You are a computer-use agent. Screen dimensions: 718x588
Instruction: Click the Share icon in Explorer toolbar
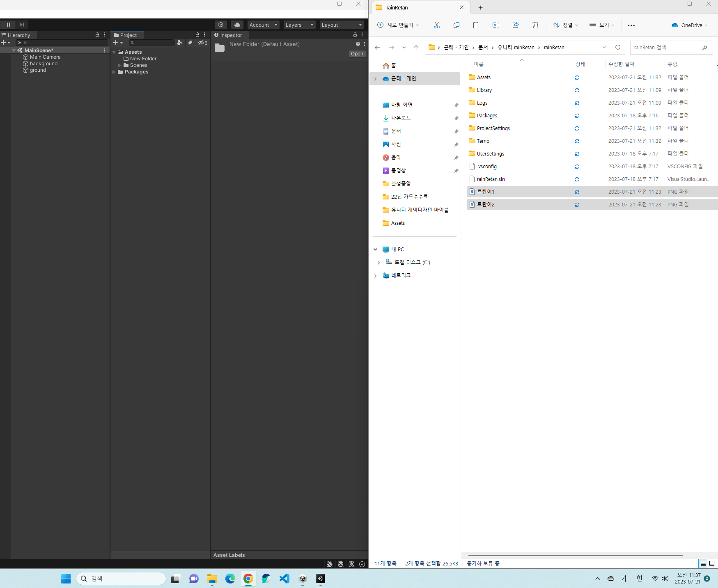click(x=516, y=25)
